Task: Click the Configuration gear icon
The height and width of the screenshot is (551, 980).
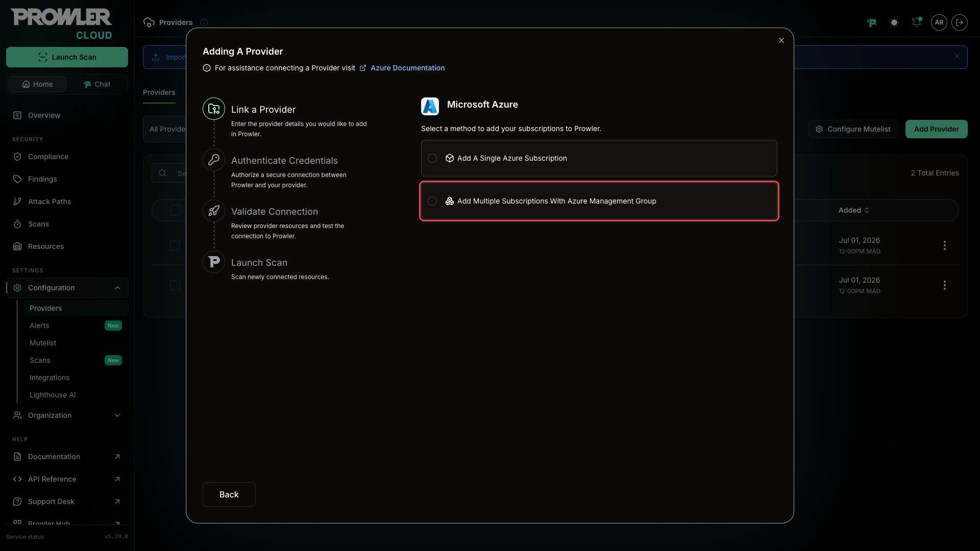Action: 17,288
